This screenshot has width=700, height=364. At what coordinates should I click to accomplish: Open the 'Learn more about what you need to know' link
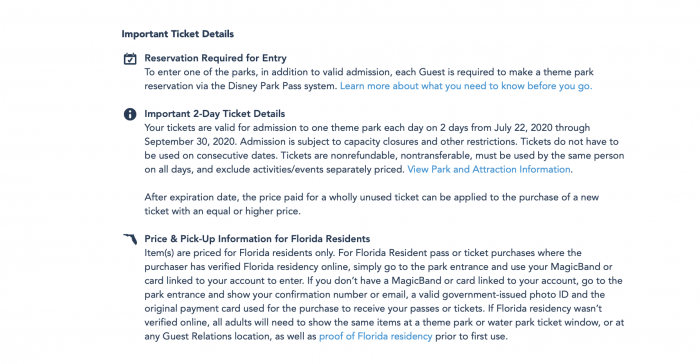(466, 86)
